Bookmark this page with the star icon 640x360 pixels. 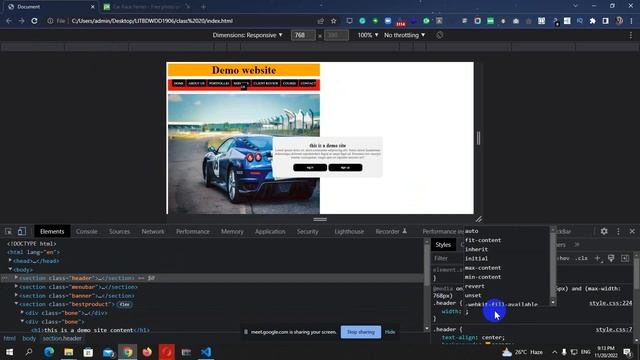(x=333, y=21)
